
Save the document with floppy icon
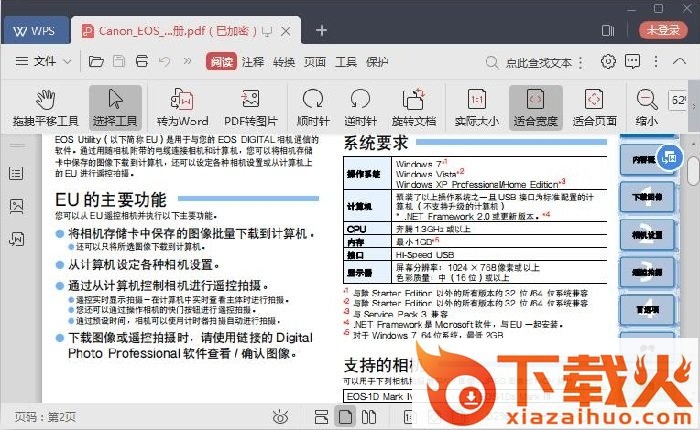point(119,61)
